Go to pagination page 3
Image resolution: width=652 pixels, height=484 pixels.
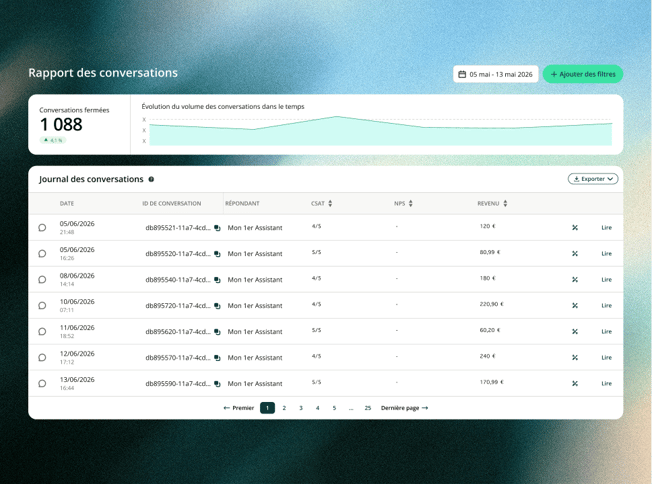301,408
